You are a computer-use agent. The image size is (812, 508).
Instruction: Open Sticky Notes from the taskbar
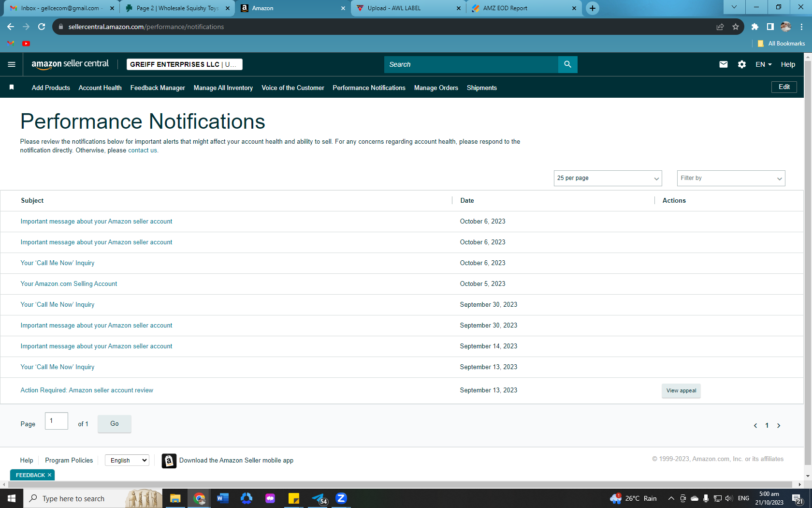click(x=293, y=498)
